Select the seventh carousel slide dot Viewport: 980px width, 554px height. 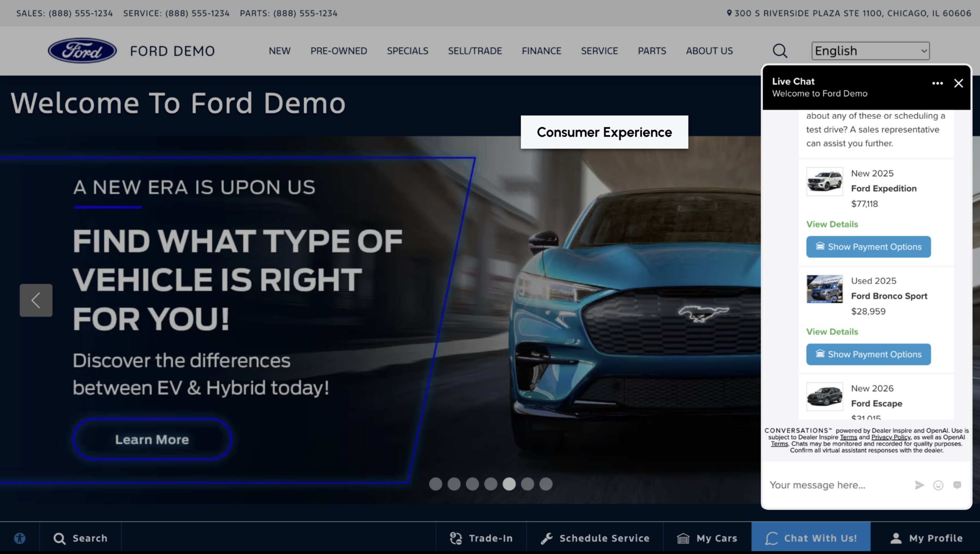point(546,484)
